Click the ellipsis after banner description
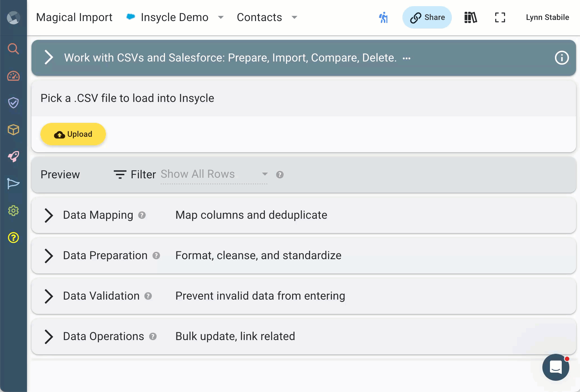Screen dimensions: 580x392 pyautogui.click(x=406, y=58)
